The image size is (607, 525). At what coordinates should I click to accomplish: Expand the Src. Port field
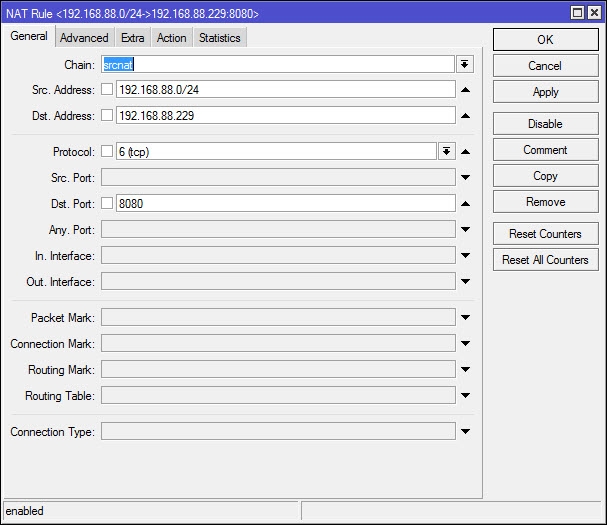(x=465, y=178)
